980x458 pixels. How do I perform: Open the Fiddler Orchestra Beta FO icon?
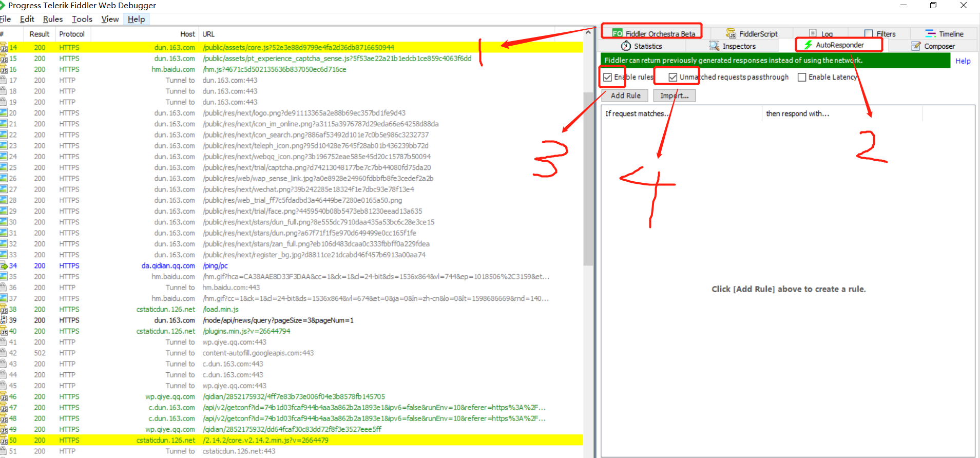coord(617,33)
